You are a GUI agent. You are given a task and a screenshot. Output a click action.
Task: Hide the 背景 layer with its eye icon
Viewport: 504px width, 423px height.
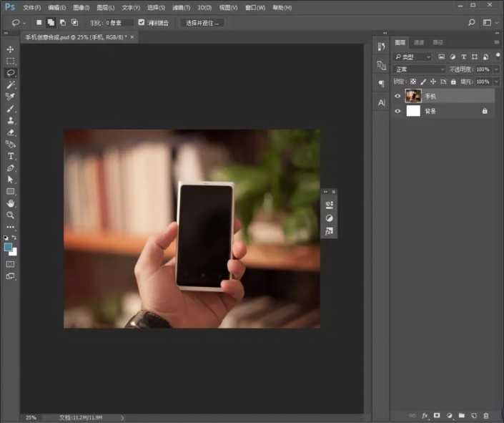(398, 111)
